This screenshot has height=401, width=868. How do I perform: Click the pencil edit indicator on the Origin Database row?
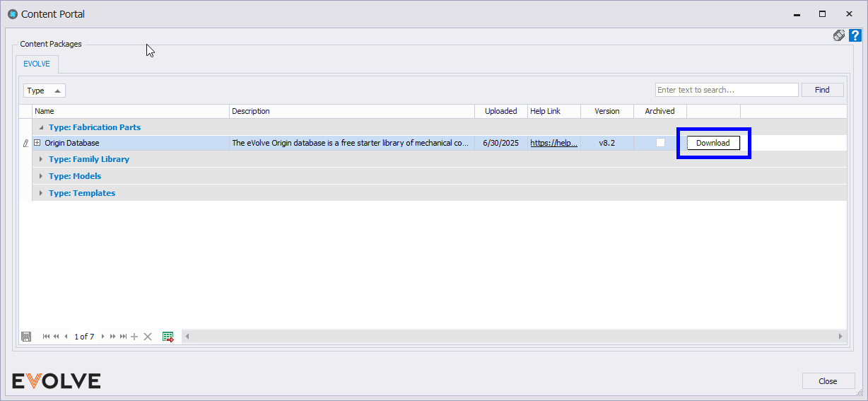click(x=25, y=143)
